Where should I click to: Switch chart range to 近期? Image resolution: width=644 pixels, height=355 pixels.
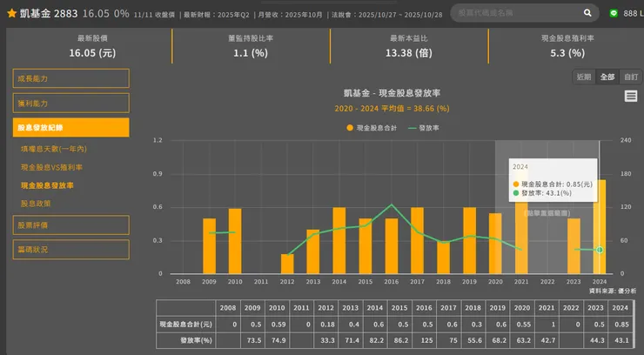[x=584, y=77]
